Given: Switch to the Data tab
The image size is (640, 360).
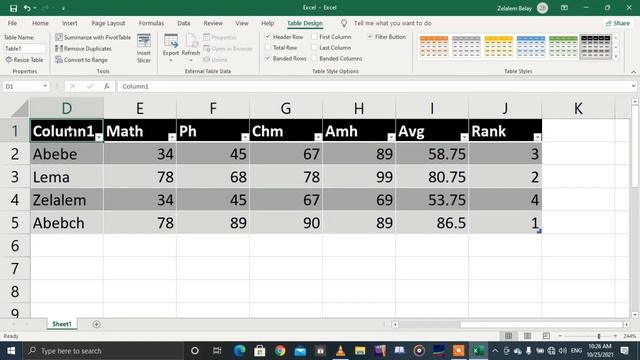Looking at the screenshot, I should tap(184, 23).
